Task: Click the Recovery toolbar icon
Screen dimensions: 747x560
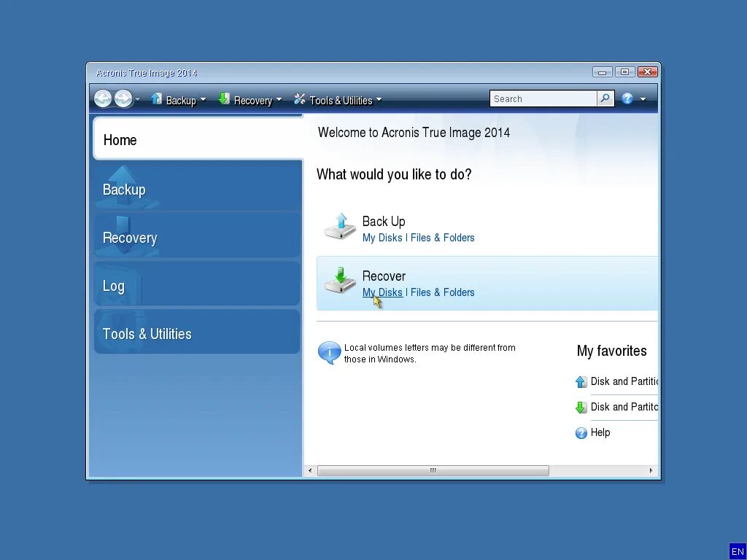Action: 224,98
